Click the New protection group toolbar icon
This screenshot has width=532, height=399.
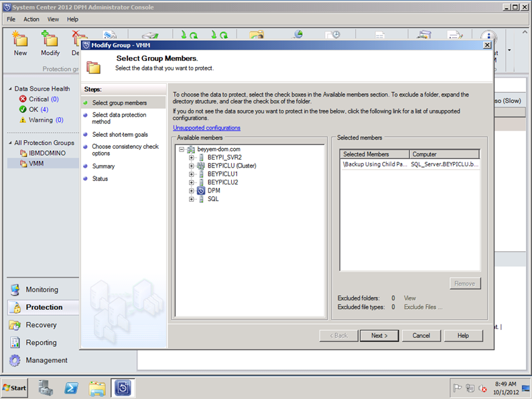click(x=20, y=38)
